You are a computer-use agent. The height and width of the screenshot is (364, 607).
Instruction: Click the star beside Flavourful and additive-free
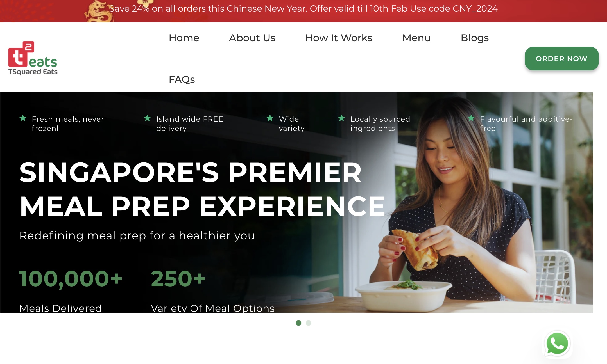[471, 118]
